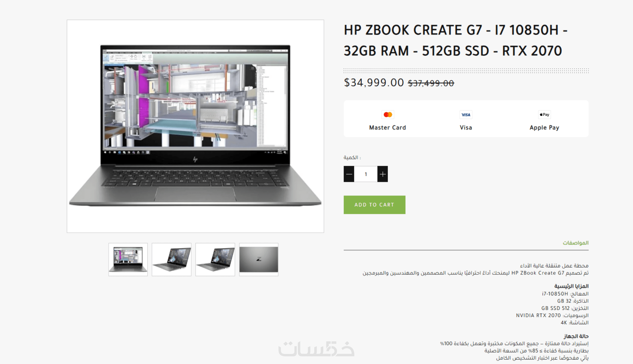Select the third laptop angle thumbnail
Image resolution: width=633 pixels, height=364 pixels.
coord(215,259)
